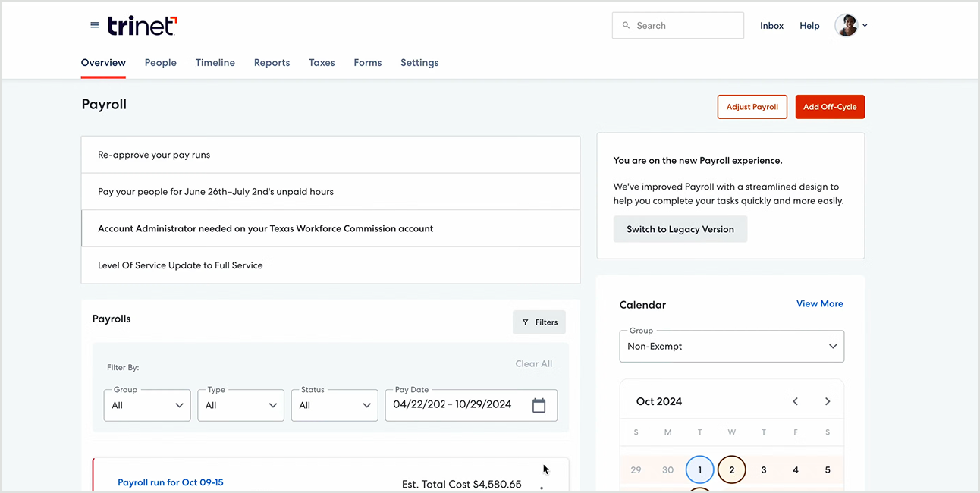Open the Timeline tab
The width and height of the screenshot is (980, 493).
point(215,63)
